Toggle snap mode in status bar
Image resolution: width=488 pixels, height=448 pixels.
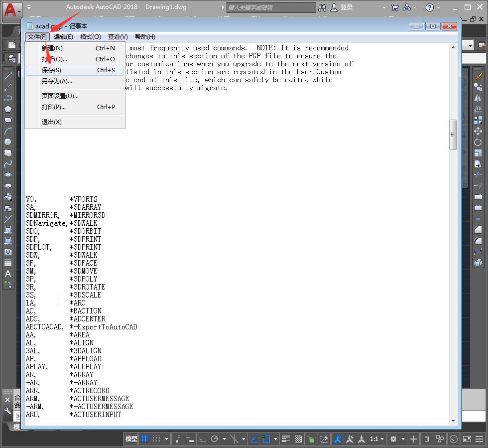coord(156,439)
